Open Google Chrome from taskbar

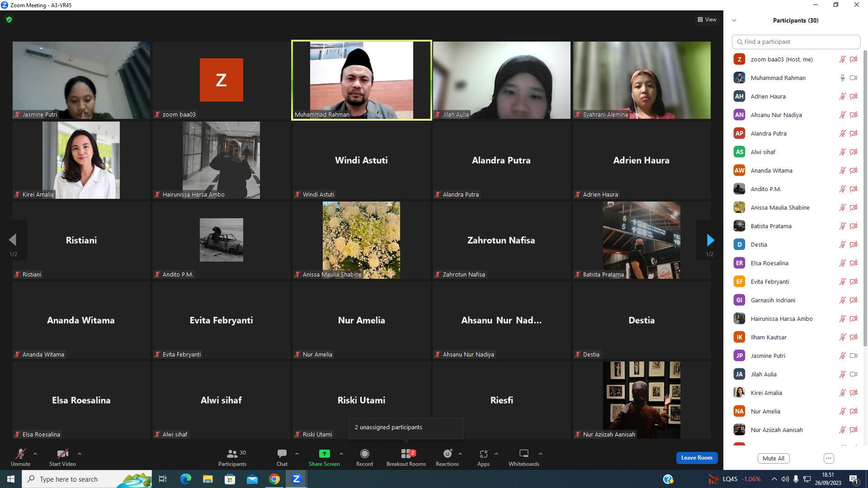tap(274, 479)
